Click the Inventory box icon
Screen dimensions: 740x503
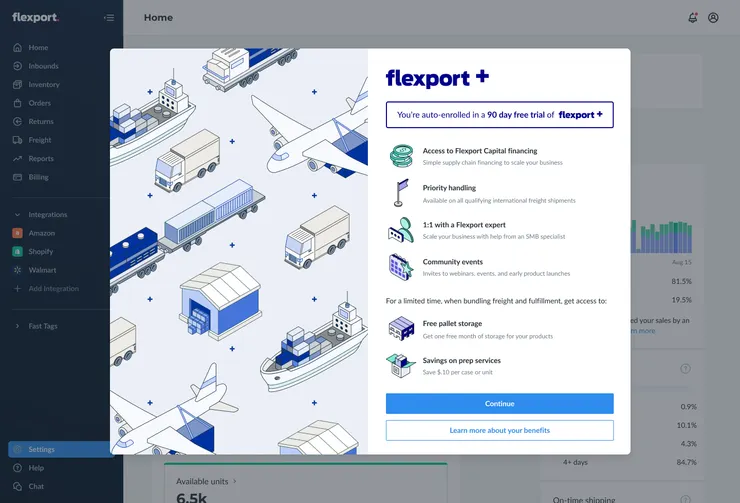pos(17,84)
